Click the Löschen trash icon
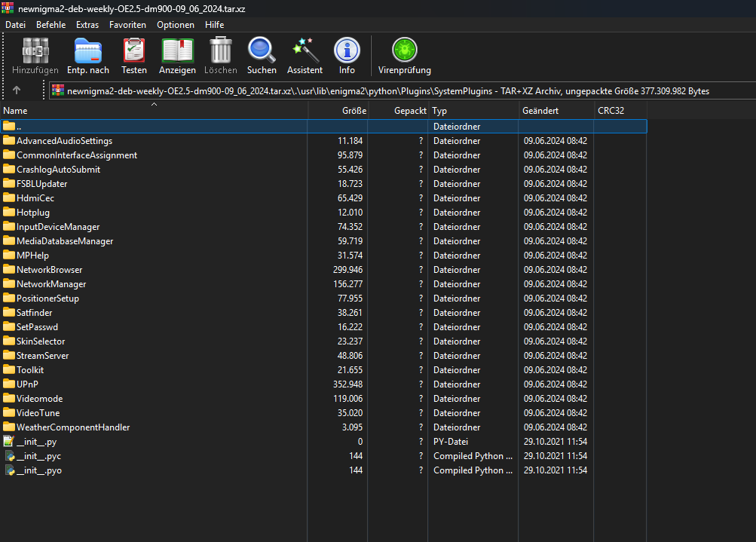The image size is (756, 542). point(220,51)
